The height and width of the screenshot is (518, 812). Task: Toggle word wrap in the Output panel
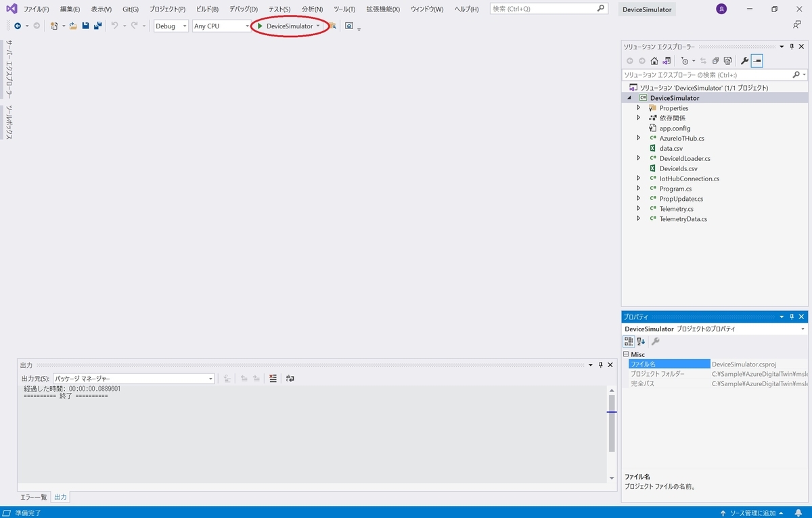290,379
